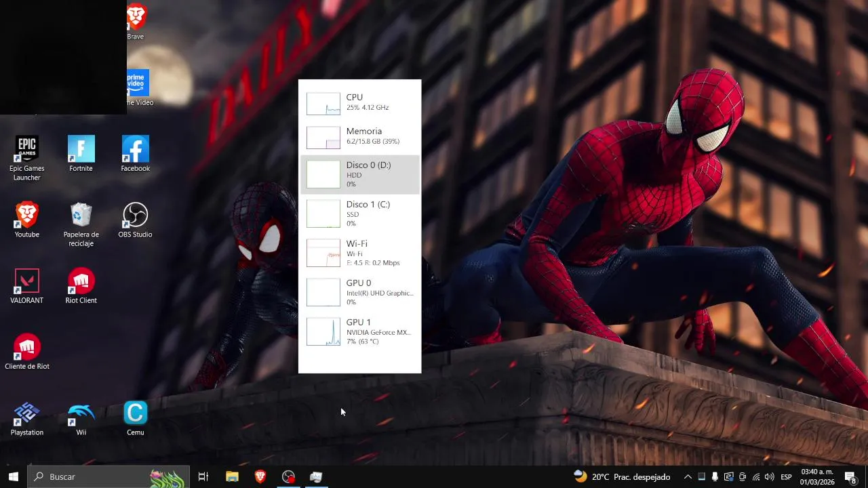Image resolution: width=868 pixels, height=488 pixels.
Task: Click the '25% 4.12 GHz' CPU value
Action: (368, 108)
